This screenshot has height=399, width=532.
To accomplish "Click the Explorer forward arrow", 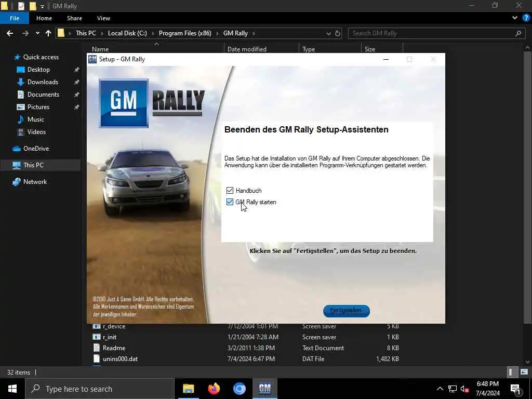I will pyautogui.click(x=25, y=33).
